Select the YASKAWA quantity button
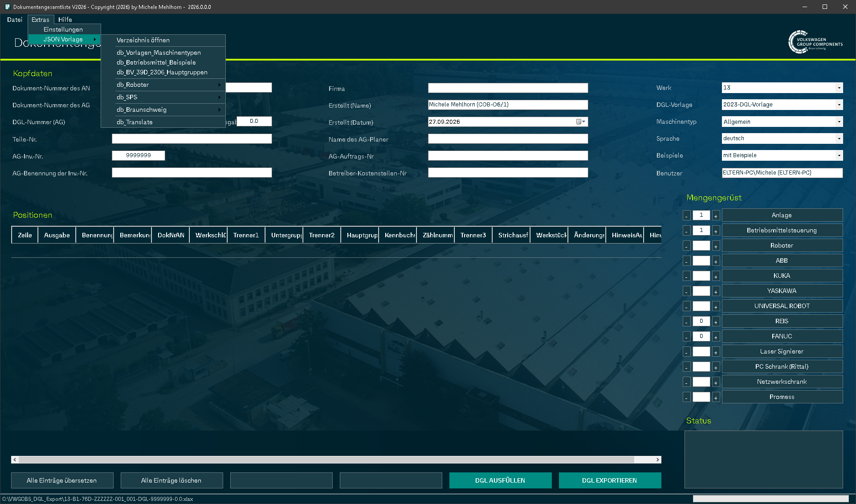The width and height of the screenshot is (856, 504). coord(782,291)
